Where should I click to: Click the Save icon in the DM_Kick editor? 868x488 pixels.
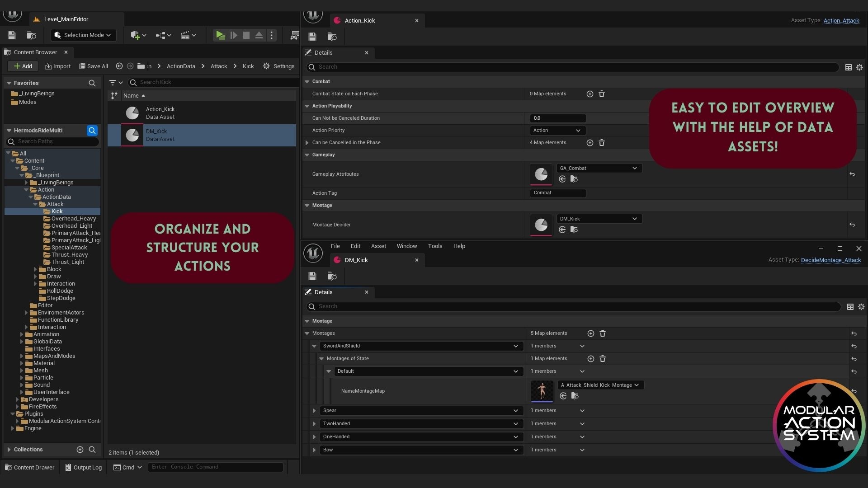click(312, 276)
